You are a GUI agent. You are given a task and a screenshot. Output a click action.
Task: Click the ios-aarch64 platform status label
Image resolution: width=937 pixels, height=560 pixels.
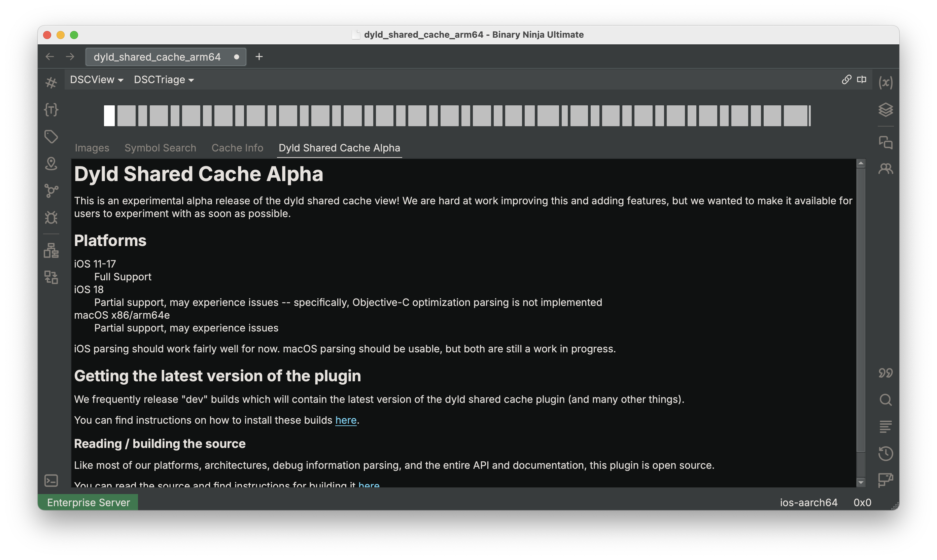809,502
